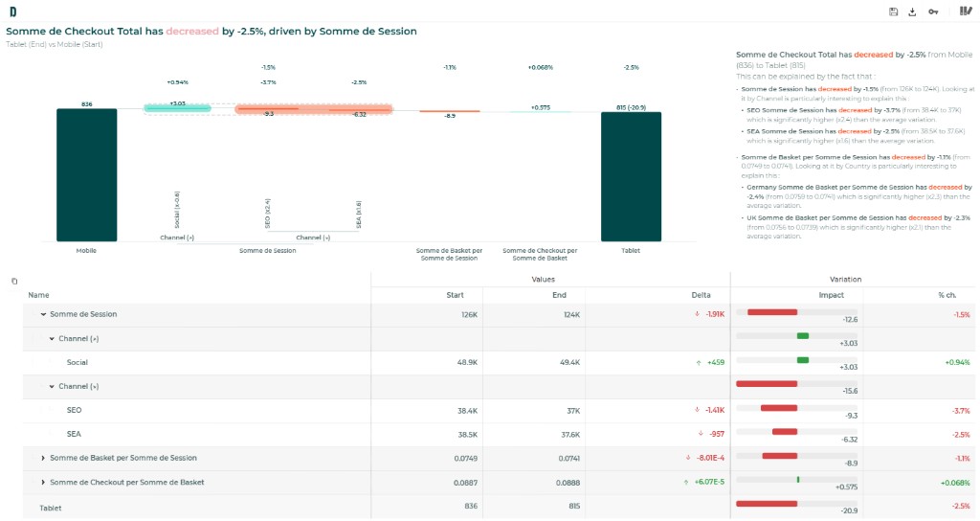This screenshot has height=521, width=980.
Task: Click the Mobile start bar in waterfall chart
Action: [87, 175]
